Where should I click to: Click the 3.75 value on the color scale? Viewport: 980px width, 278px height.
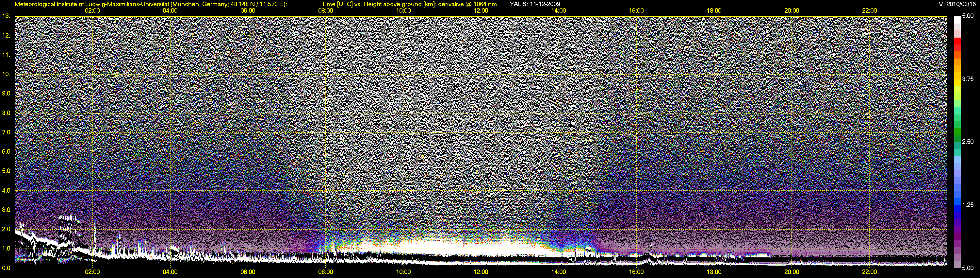point(968,79)
